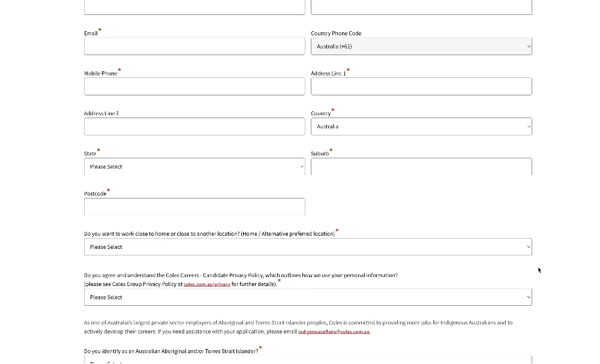Focus the Mobile Phone field
This screenshot has width=600, height=364.
[194, 86]
